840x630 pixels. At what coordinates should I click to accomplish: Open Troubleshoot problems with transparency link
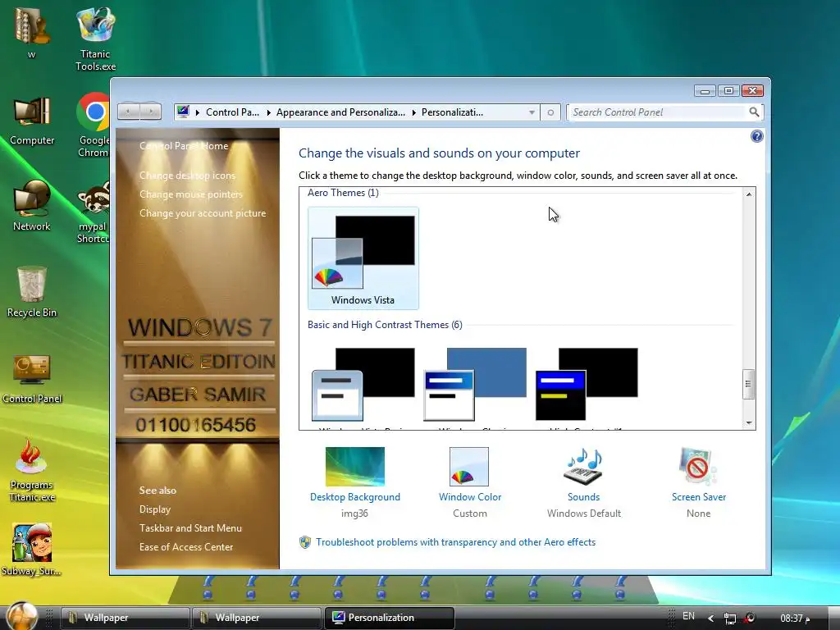455,542
